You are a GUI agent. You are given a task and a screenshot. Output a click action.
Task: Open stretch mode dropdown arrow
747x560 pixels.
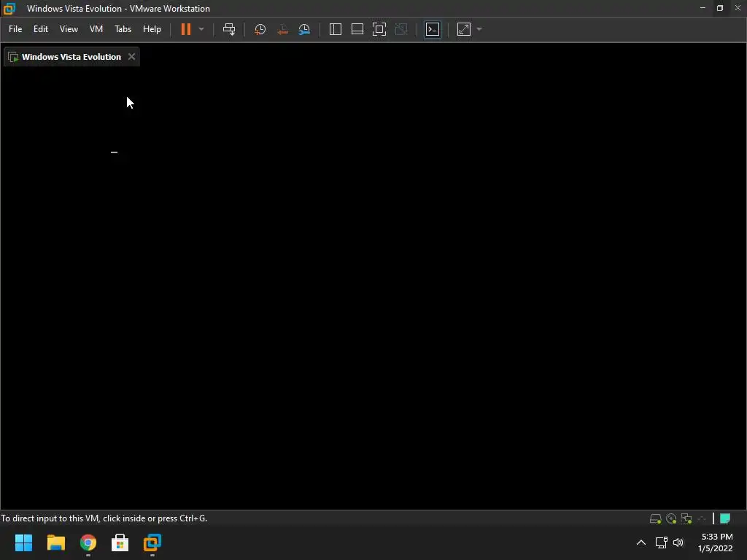click(x=479, y=29)
